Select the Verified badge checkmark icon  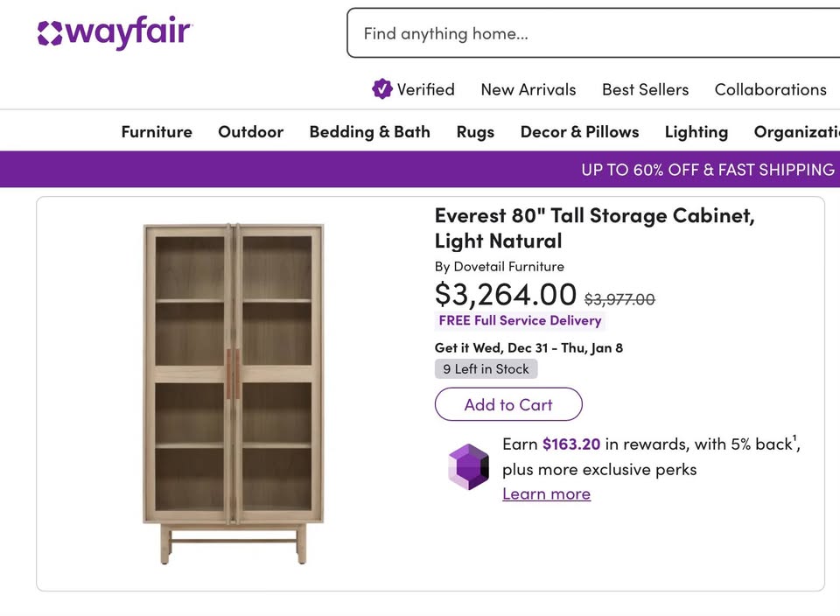[x=382, y=88]
